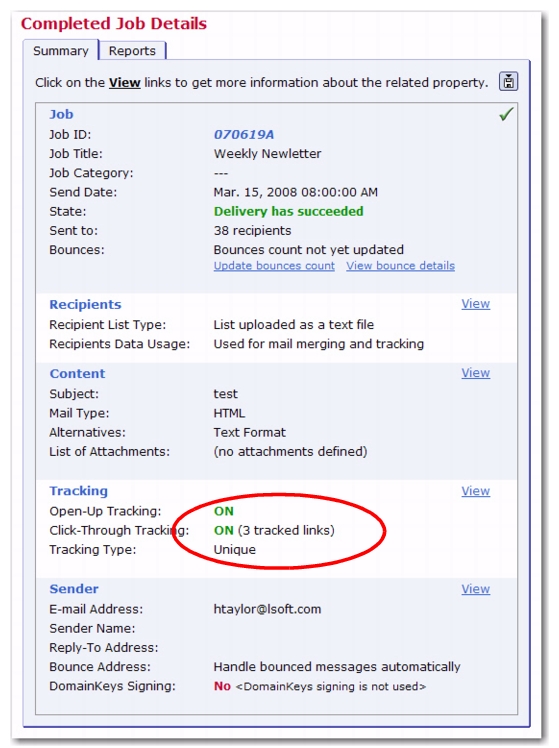This screenshot has height=748, width=559.
Task: Click the htaylor@lsoft.com e-mail address
Action: coord(267,609)
